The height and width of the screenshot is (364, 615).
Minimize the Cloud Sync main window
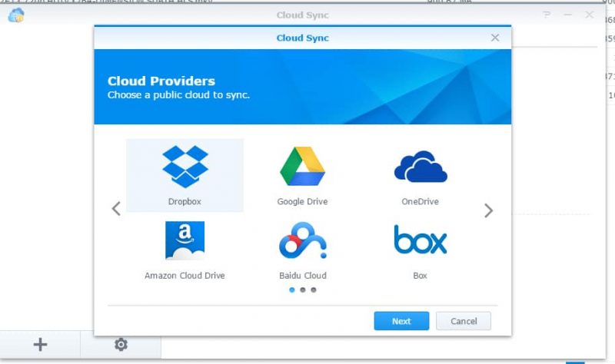(x=567, y=15)
